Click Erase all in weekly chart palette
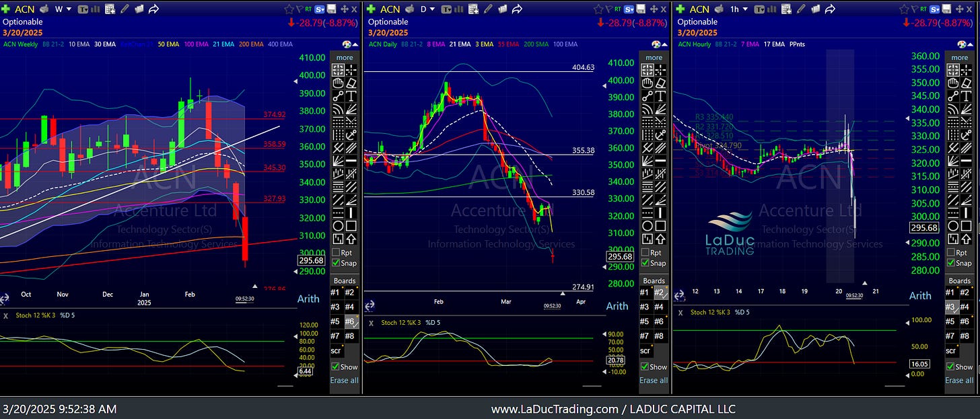Image resolution: width=980 pixels, height=419 pixels. pos(344,380)
